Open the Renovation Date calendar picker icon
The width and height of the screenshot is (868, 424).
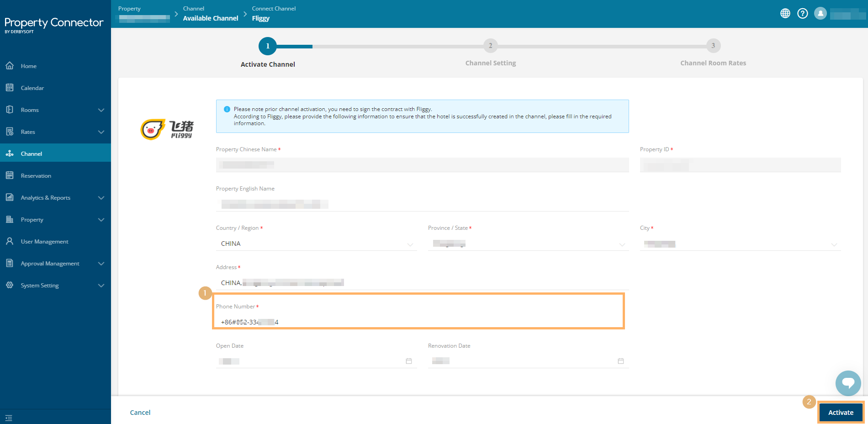[x=621, y=361]
